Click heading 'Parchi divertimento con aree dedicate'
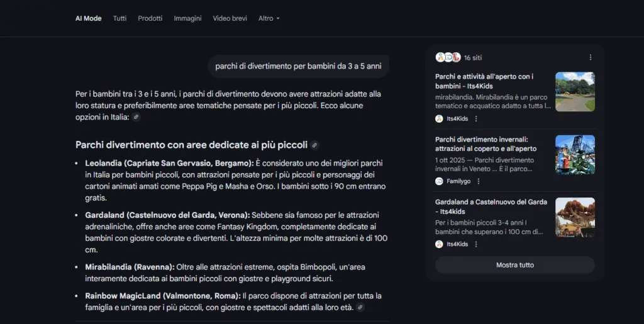 click(x=191, y=145)
